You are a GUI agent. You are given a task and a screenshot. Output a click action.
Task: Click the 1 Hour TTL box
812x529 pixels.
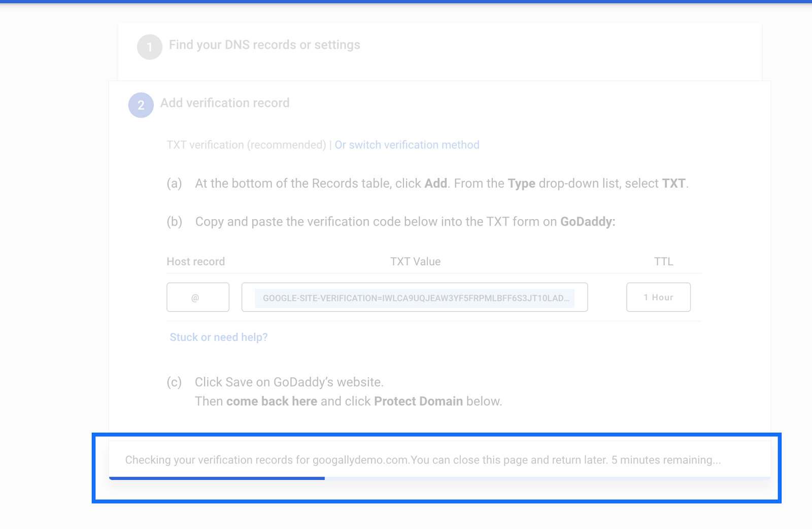point(658,297)
